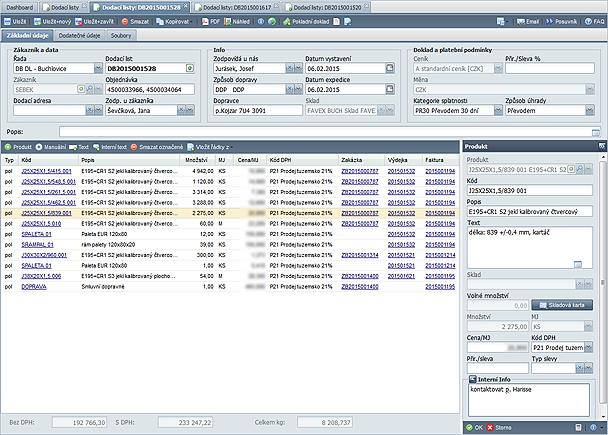Screen dimensions: 608x435
Task: Click the green generate-number icon in Dodací list
Action: [190, 68]
